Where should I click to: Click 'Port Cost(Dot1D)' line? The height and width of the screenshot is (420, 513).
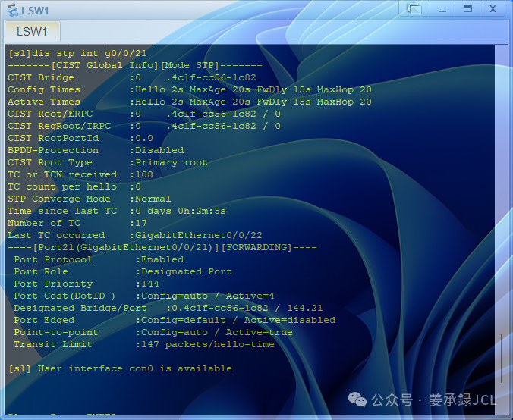(x=144, y=296)
